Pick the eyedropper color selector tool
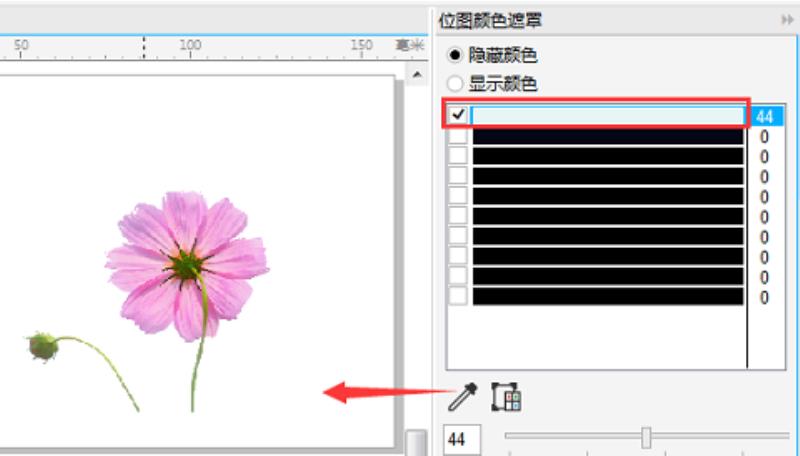 pos(462,397)
